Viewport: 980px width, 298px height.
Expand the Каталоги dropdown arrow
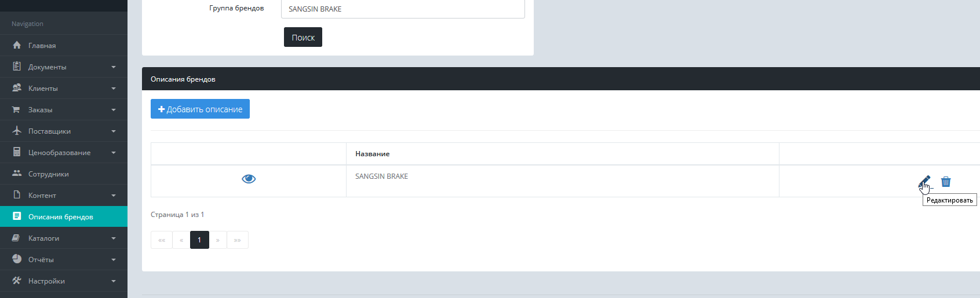click(114, 238)
